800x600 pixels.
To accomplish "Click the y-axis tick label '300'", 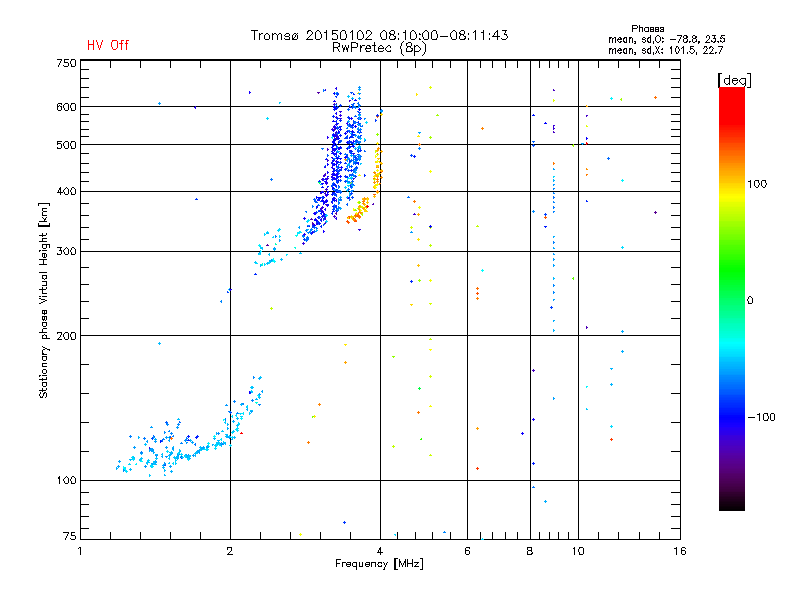I will (x=66, y=252).
